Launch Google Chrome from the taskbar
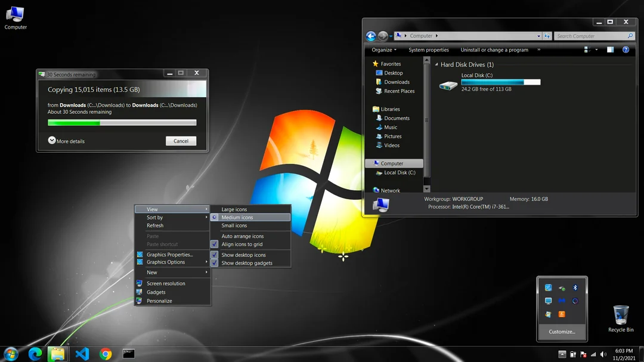The height and width of the screenshot is (362, 644). (x=106, y=354)
